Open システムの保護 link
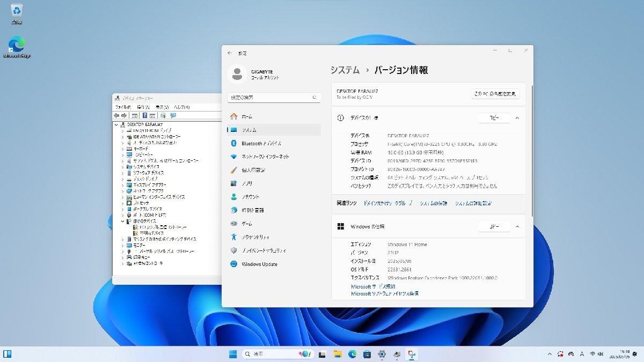The image size is (644, 362). 433,203
